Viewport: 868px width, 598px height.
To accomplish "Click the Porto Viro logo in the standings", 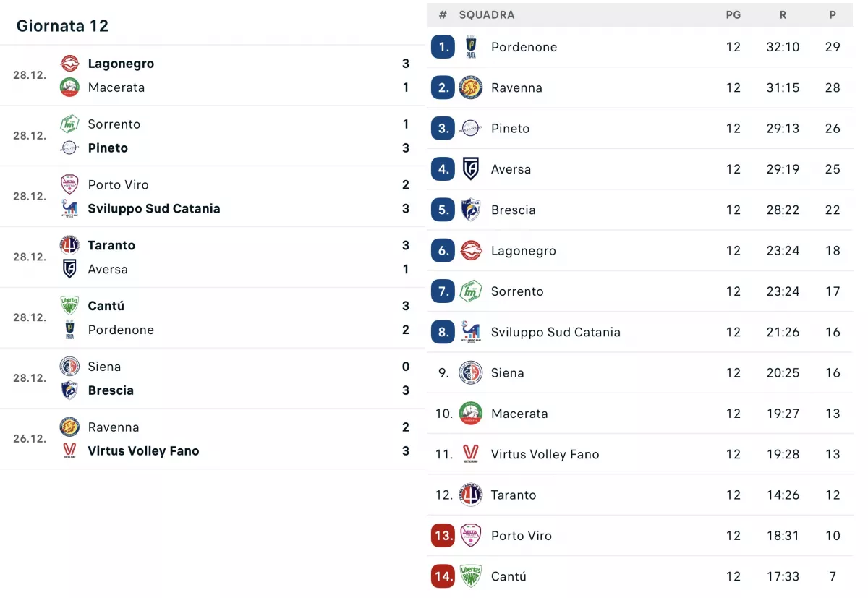I will (x=471, y=536).
